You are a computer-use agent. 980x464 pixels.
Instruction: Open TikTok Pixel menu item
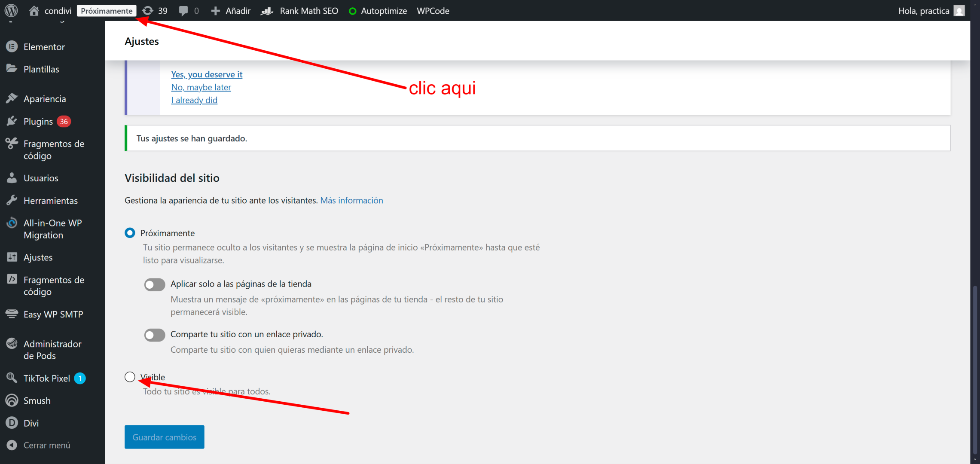click(46, 378)
